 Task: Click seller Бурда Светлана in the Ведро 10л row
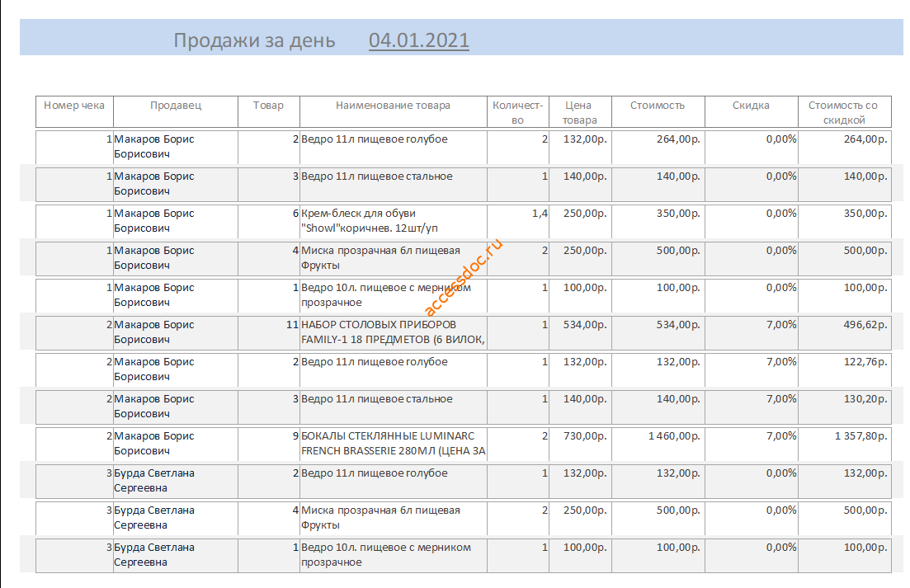[x=153, y=555]
